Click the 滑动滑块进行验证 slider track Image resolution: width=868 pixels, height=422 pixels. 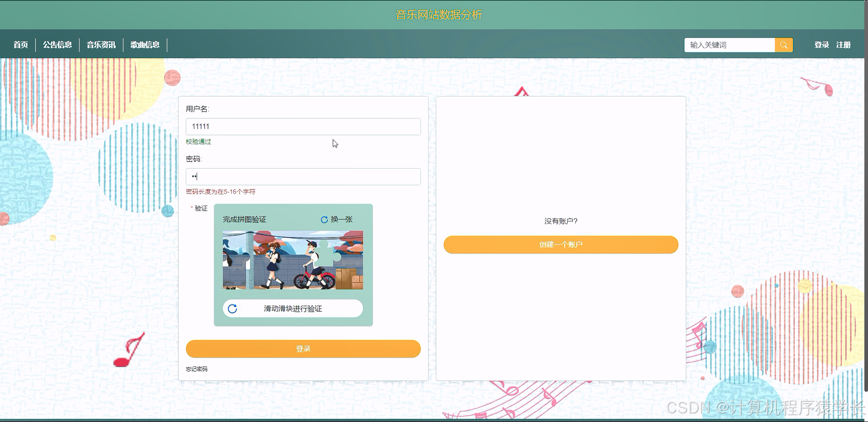point(292,309)
